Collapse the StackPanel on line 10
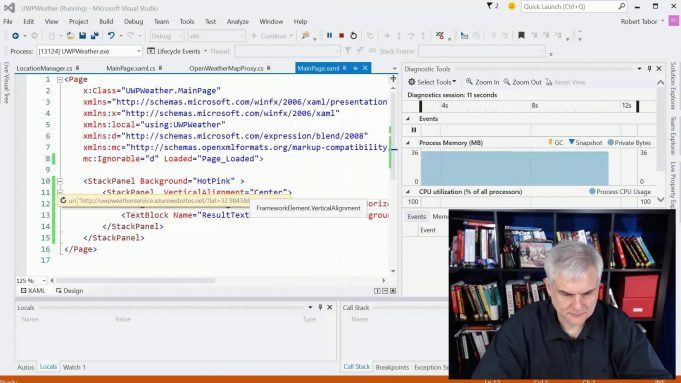Image resolution: width=681 pixels, height=383 pixels. coord(60,181)
